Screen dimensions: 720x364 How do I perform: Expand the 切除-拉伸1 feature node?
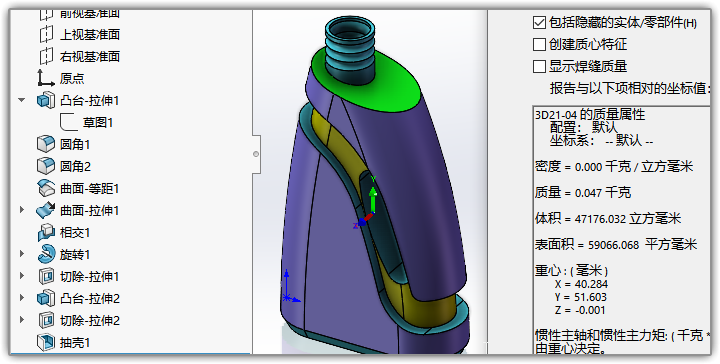pyautogui.click(x=22, y=276)
